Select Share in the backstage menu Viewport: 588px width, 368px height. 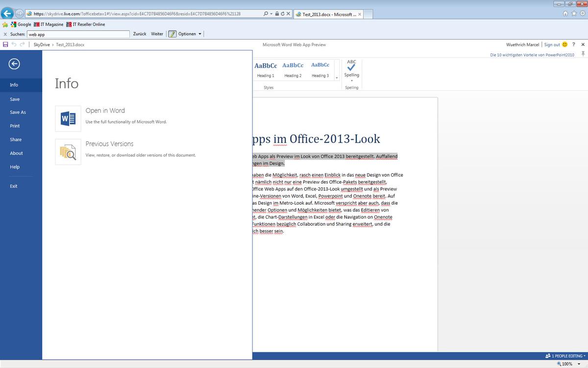tap(21, 140)
